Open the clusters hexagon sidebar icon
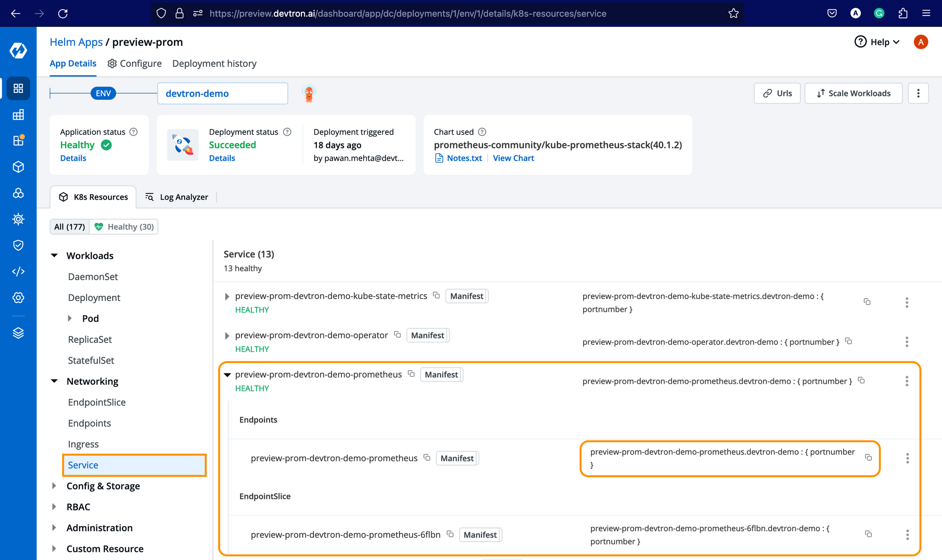Image resolution: width=942 pixels, height=560 pixels. (18, 193)
